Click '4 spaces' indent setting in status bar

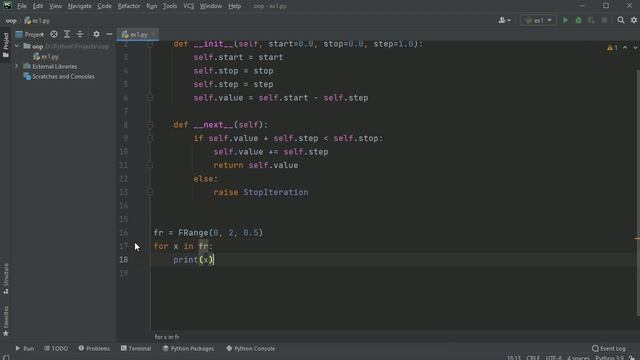(x=578, y=358)
